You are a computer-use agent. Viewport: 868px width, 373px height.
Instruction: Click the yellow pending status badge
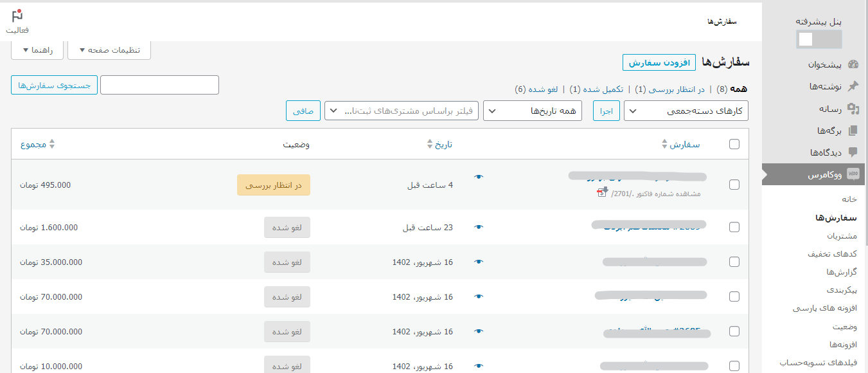[x=274, y=185]
